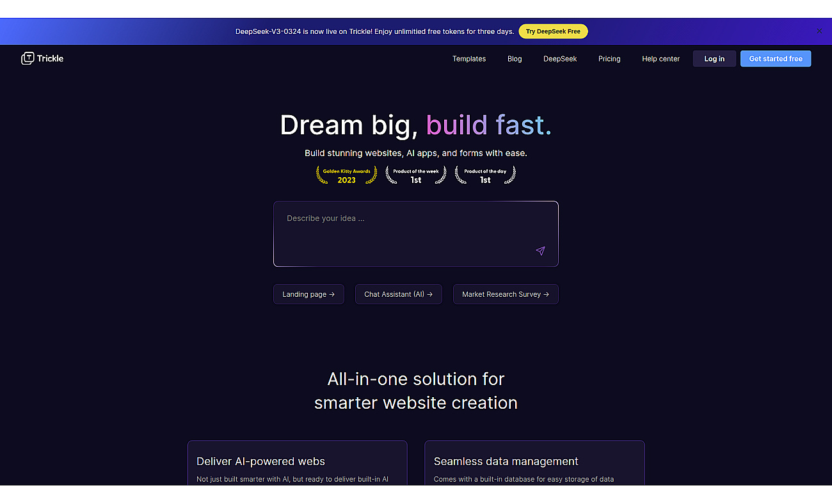832x504 pixels.
Task: Close the DeepSeek announcement banner
Action: (x=819, y=31)
